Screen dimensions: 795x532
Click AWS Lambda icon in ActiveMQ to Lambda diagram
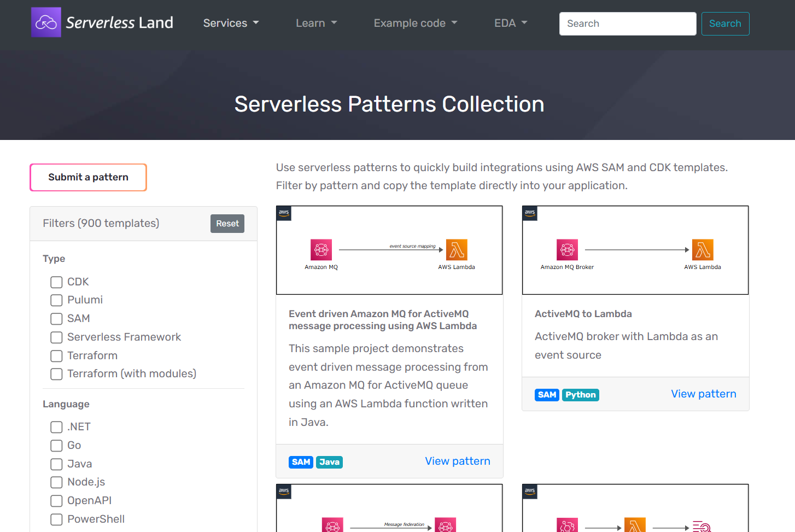[703, 250]
